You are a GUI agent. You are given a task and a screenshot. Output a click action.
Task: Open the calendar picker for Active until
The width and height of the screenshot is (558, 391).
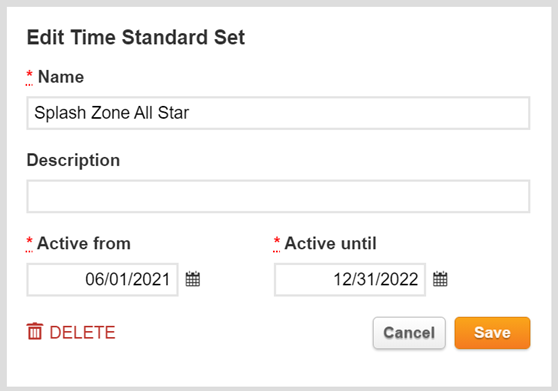tap(440, 279)
